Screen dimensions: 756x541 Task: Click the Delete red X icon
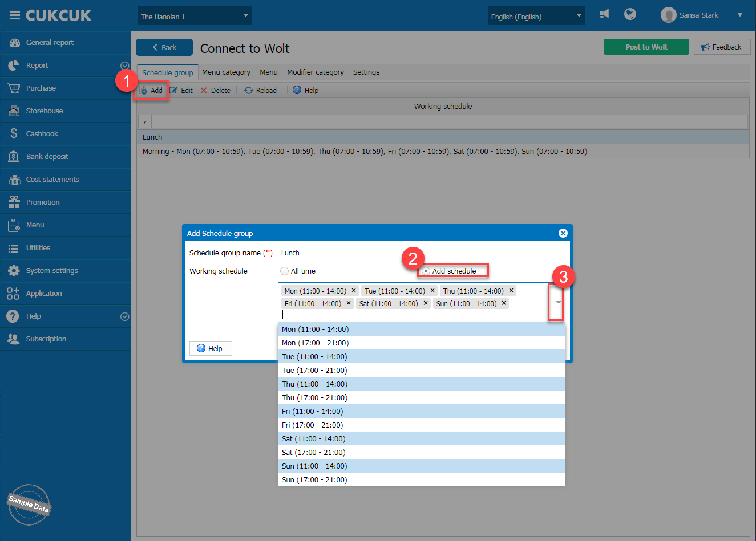tap(204, 91)
